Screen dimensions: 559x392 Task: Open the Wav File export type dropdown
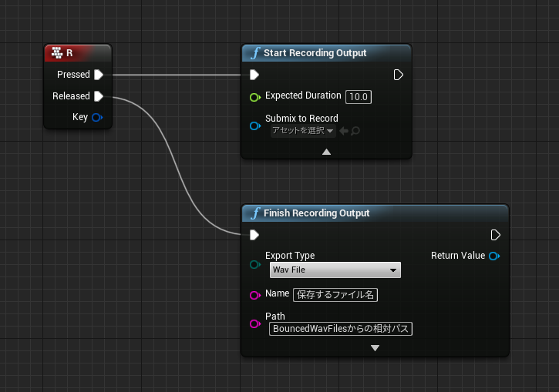click(x=335, y=270)
